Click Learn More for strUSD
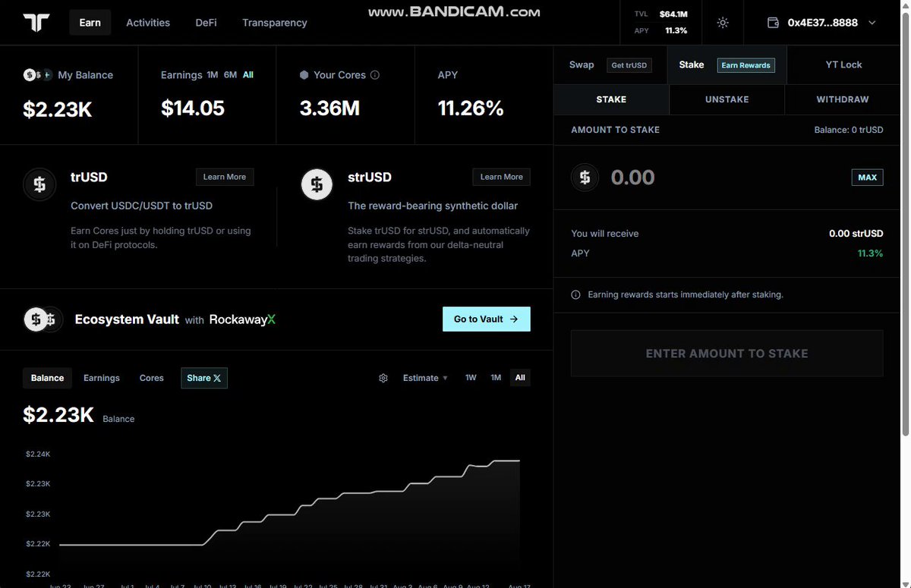Screen dimensions: 911x588 pyautogui.click(x=502, y=177)
